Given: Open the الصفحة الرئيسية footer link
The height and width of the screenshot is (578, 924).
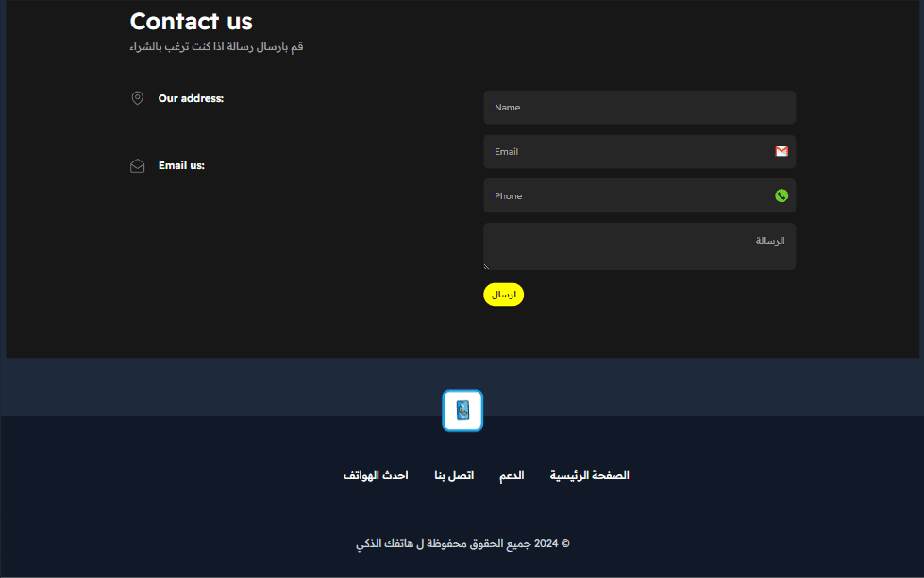Looking at the screenshot, I should 589,475.
